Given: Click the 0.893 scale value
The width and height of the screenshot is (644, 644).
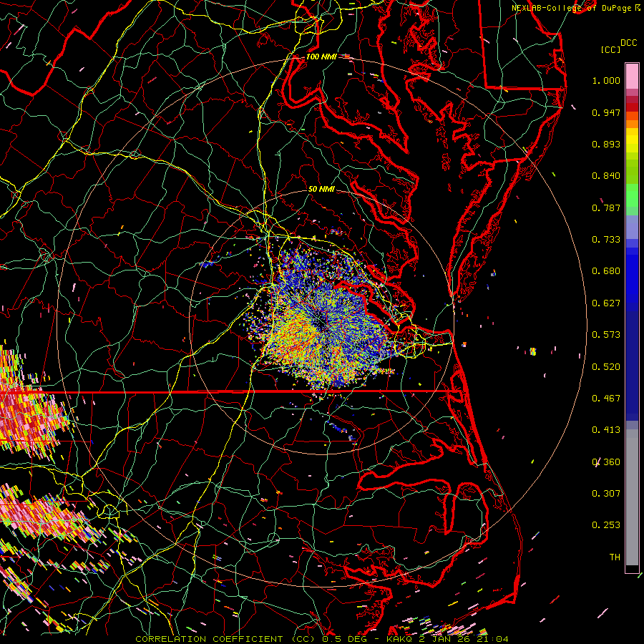Looking at the screenshot, I should (606, 144).
